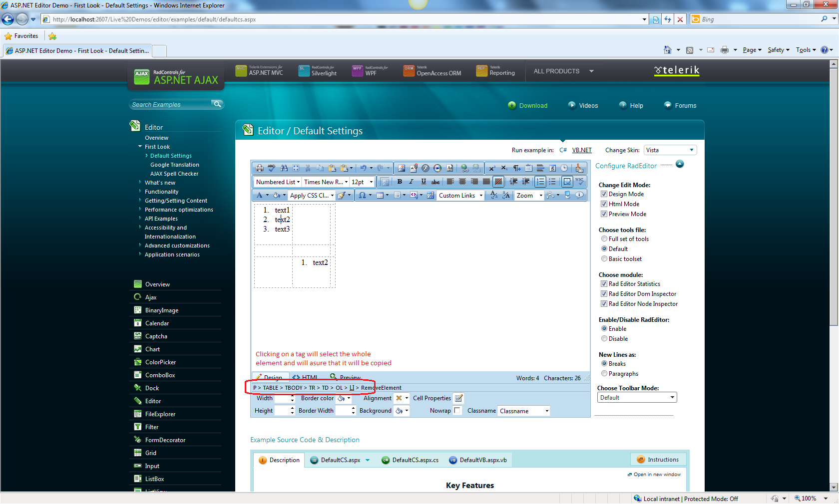Uncheck the Design Mode checkbox
The width and height of the screenshot is (839, 504).
[604, 194]
